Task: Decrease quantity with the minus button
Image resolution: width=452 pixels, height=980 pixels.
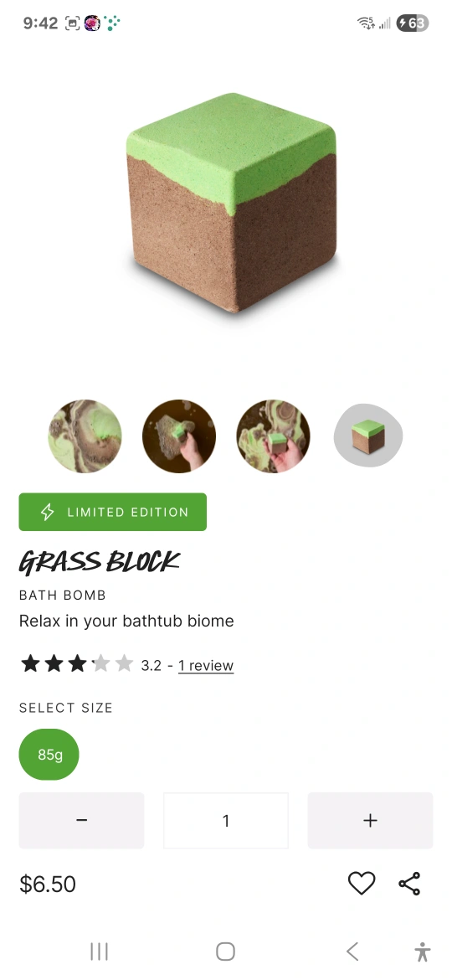Action: click(x=81, y=821)
